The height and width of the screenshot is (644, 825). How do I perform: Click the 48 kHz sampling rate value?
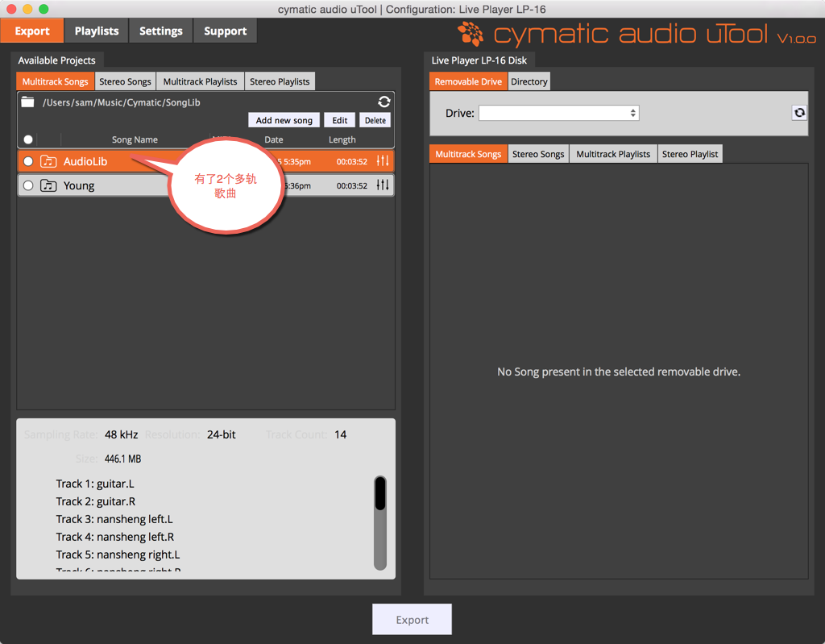(121, 434)
